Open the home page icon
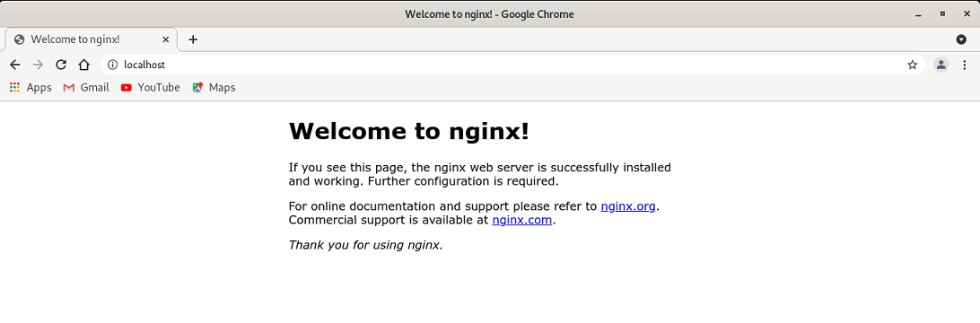980x323 pixels. coord(83,65)
